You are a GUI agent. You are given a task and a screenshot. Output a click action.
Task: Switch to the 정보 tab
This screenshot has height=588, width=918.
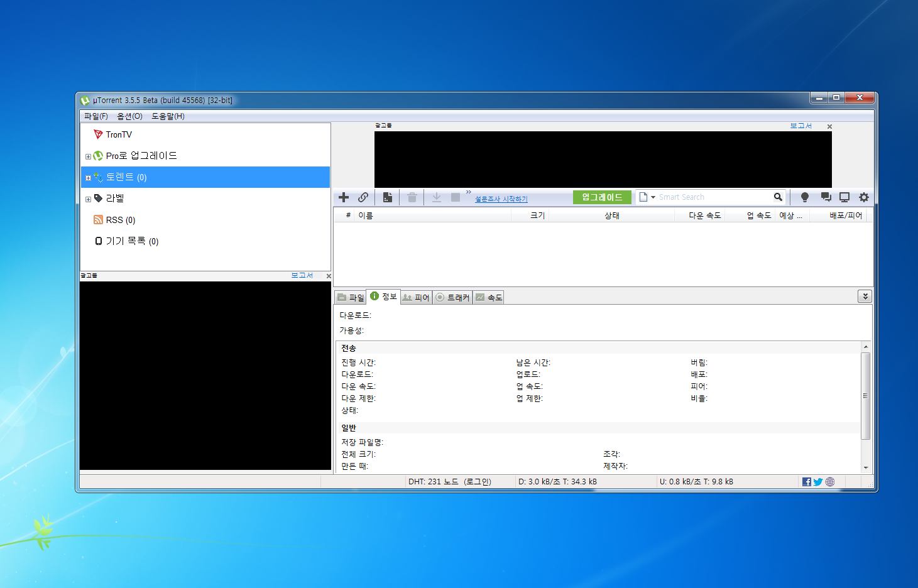(383, 297)
